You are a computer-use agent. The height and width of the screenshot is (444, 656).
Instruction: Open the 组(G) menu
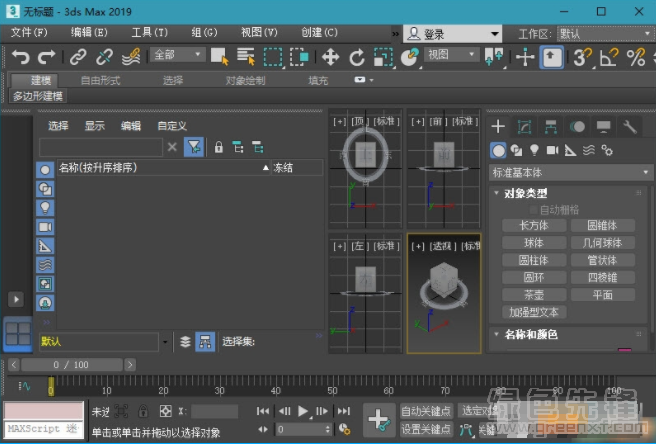point(205,33)
